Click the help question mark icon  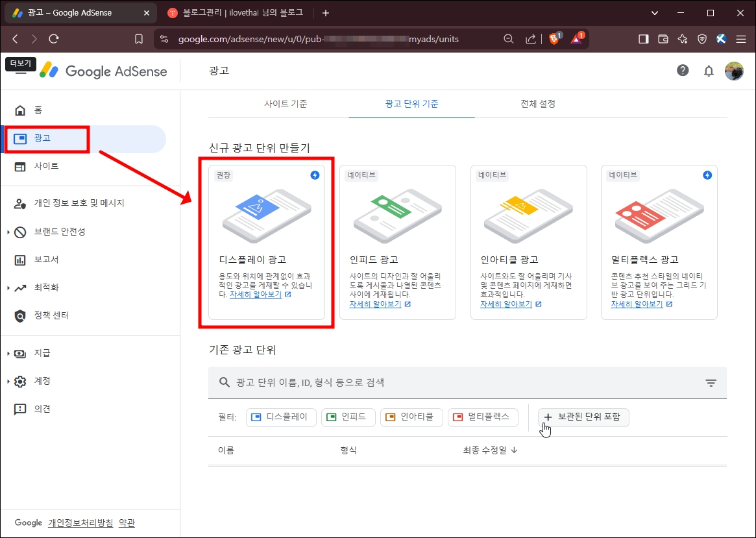[683, 70]
